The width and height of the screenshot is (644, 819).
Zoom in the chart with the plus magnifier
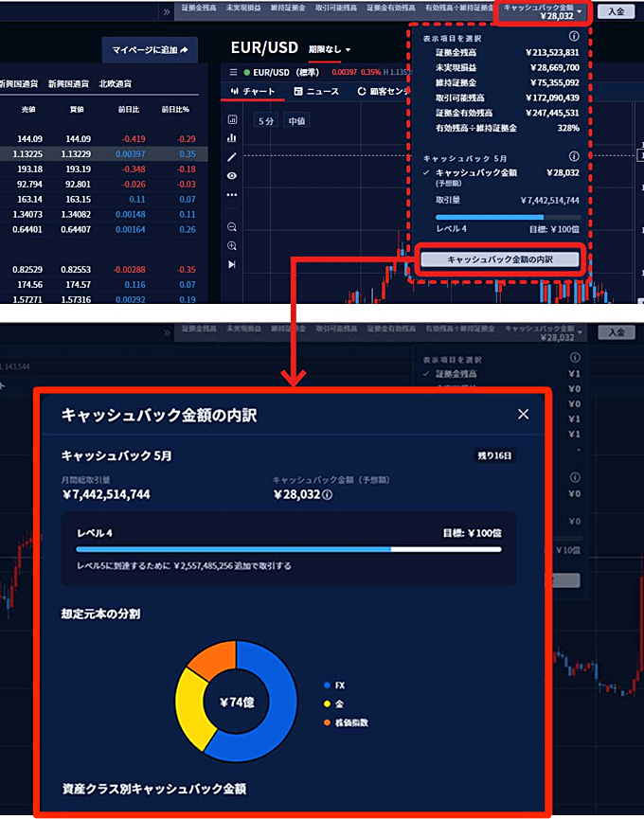tap(232, 245)
